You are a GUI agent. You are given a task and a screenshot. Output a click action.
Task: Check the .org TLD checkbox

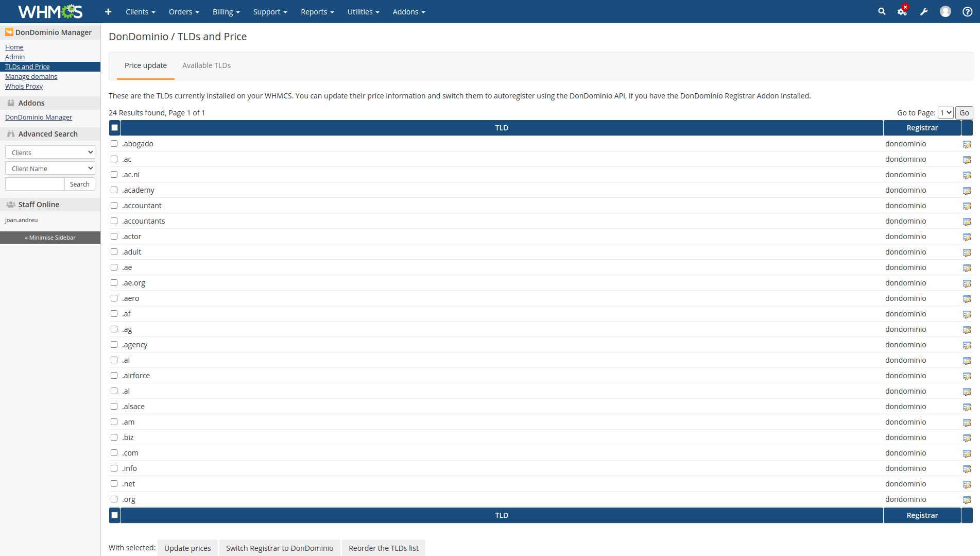pyautogui.click(x=114, y=499)
